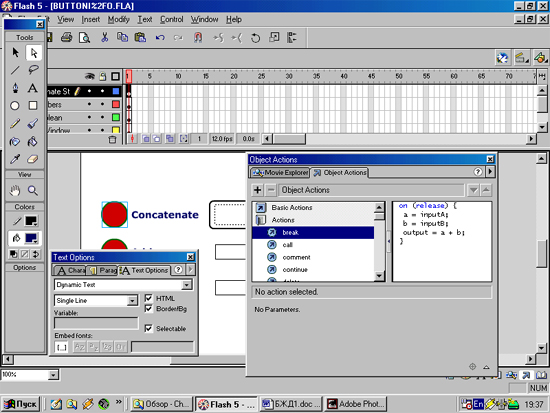Collapse Object Actions parameters pane triangle
The height and width of the screenshot is (413, 550).
[x=486, y=367]
